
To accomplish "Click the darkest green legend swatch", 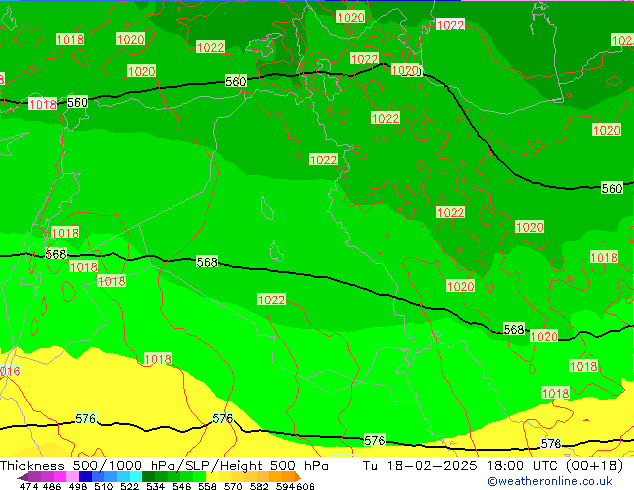I will [148, 476].
